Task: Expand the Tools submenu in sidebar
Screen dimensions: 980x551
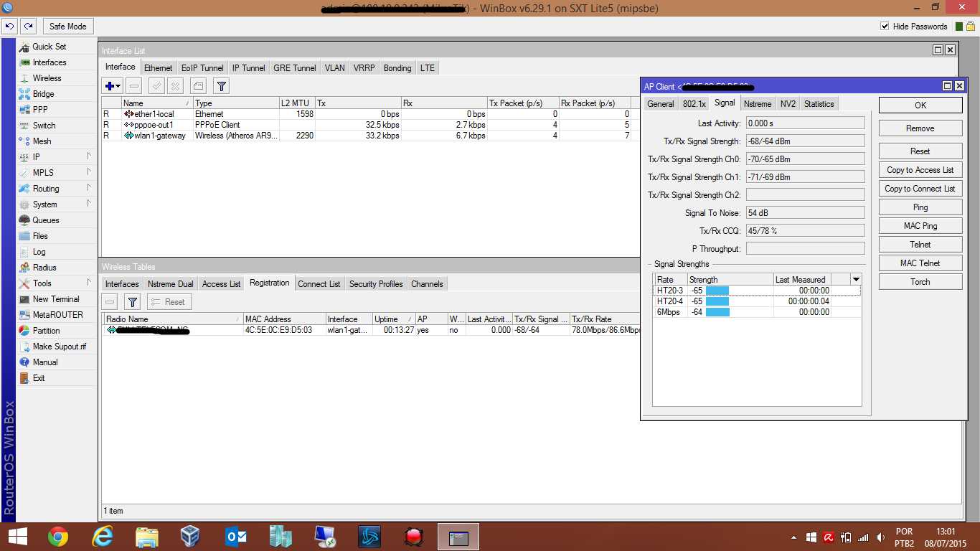Action: pyautogui.click(x=89, y=283)
